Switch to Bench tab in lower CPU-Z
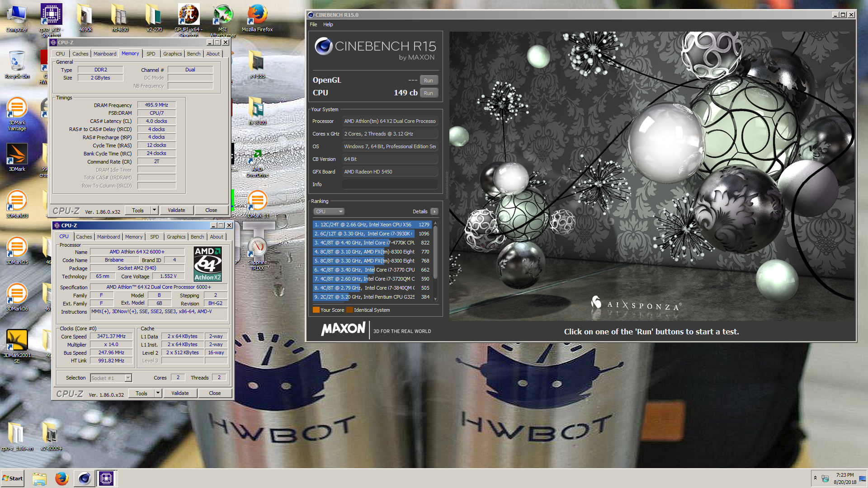This screenshot has width=868, height=488. tap(197, 237)
